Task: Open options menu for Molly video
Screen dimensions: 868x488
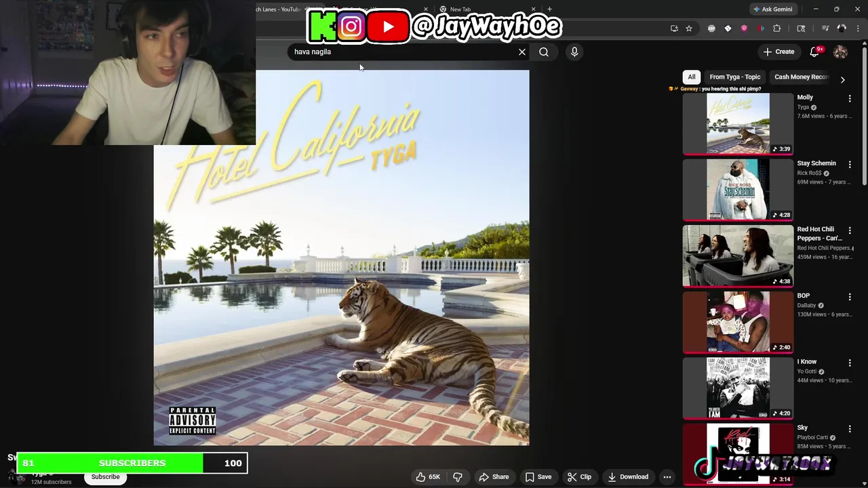Action: click(850, 98)
